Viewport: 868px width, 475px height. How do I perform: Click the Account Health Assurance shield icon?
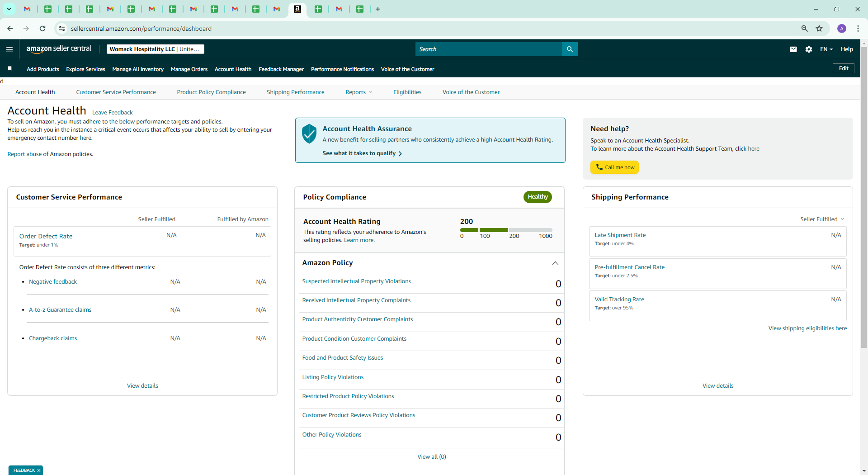(x=309, y=134)
